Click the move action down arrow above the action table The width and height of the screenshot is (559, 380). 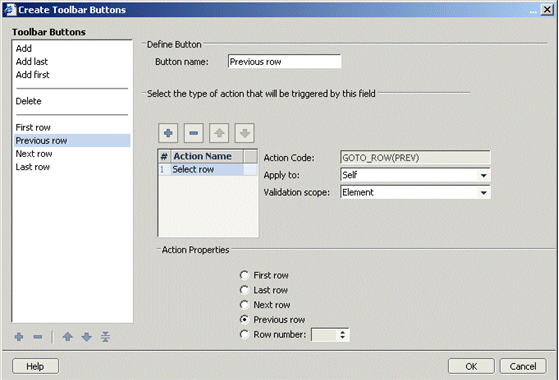[x=245, y=133]
